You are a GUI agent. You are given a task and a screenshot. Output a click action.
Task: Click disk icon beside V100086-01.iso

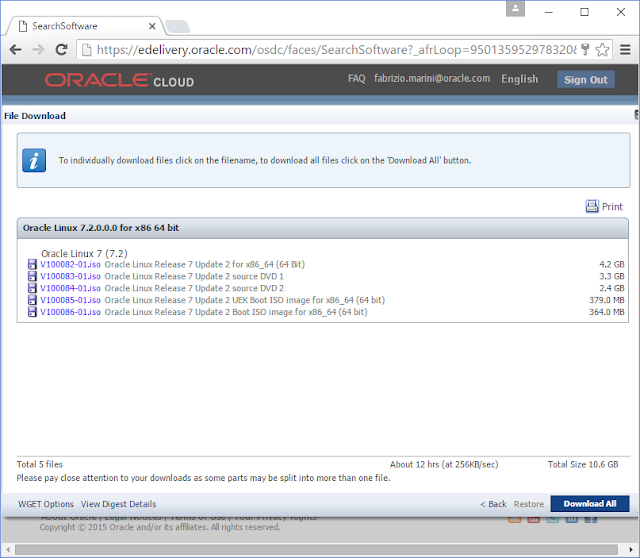coord(32,312)
